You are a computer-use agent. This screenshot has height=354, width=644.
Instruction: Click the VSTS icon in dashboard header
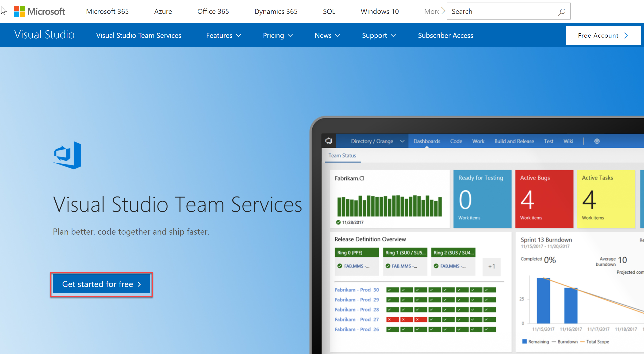click(x=329, y=141)
